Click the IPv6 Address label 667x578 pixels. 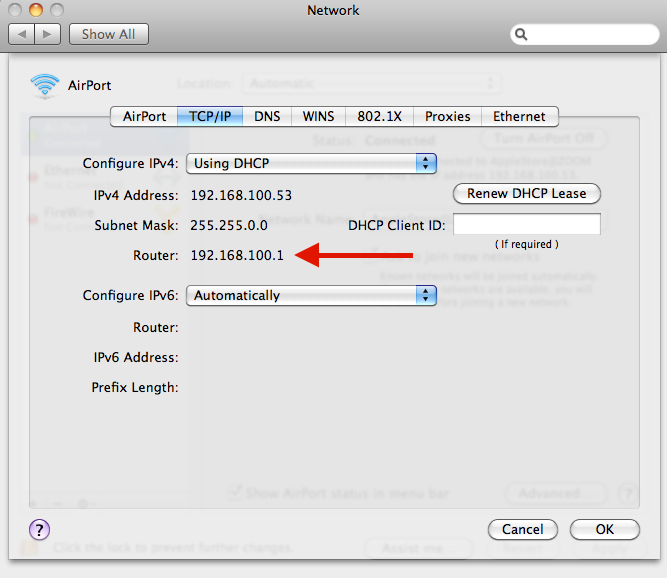click(x=136, y=357)
